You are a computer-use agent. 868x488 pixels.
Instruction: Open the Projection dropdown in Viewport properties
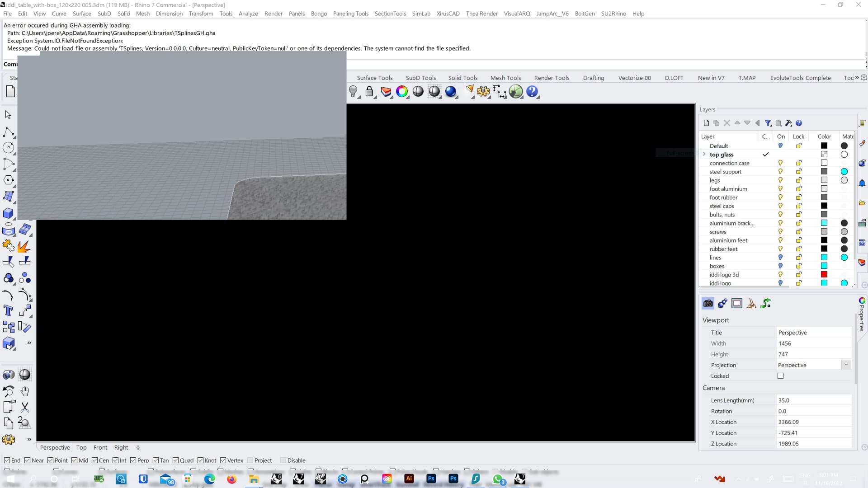click(846, 365)
